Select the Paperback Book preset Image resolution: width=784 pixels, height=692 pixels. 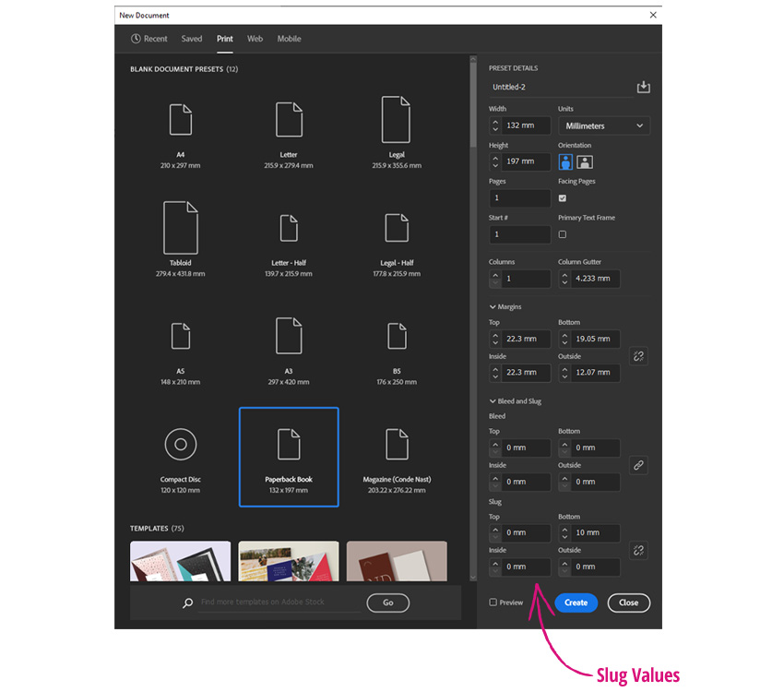coord(289,457)
